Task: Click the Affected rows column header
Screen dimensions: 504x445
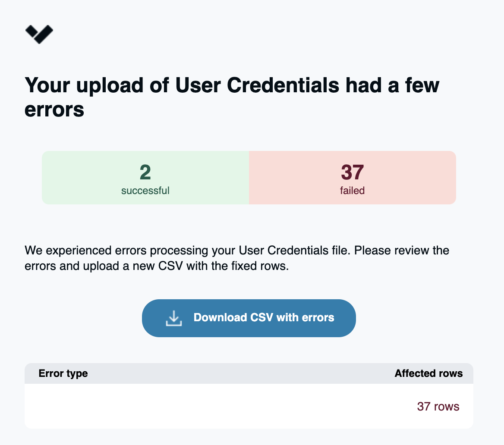Action: pyautogui.click(x=428, y=373)
